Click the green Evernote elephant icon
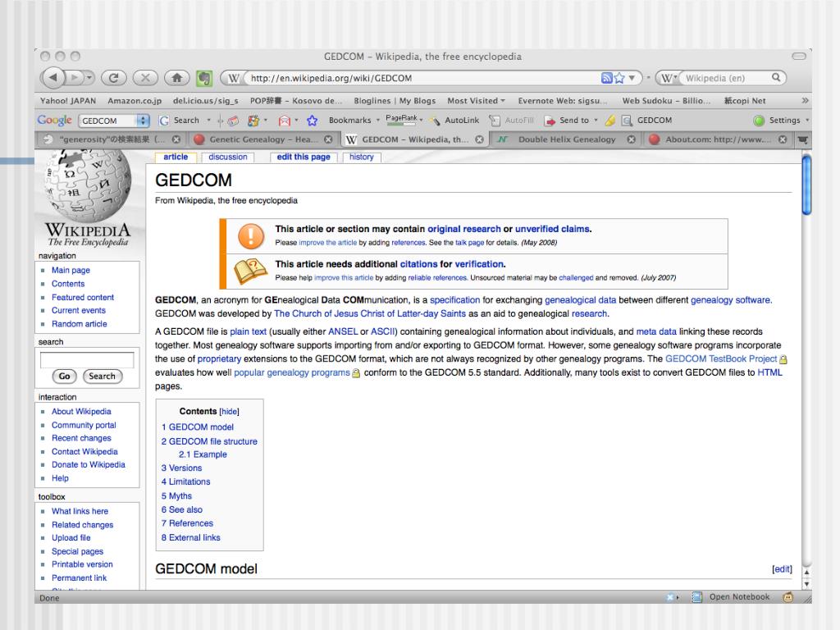The height and width of the screenshot is (630, 840). point(204,78)
